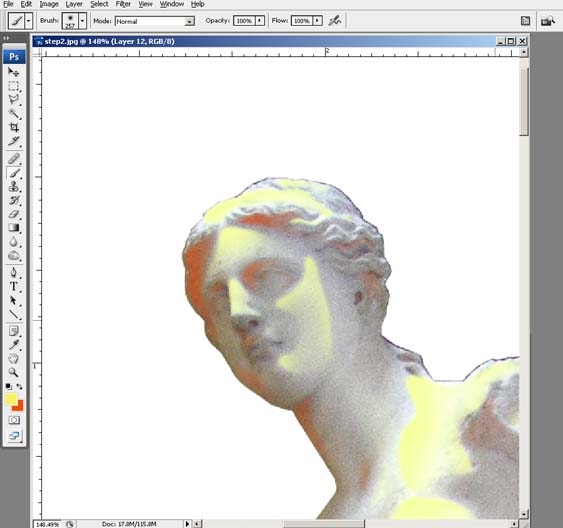Click the scroll left arrow of document
563x528 pixels.
pos(198,524)
